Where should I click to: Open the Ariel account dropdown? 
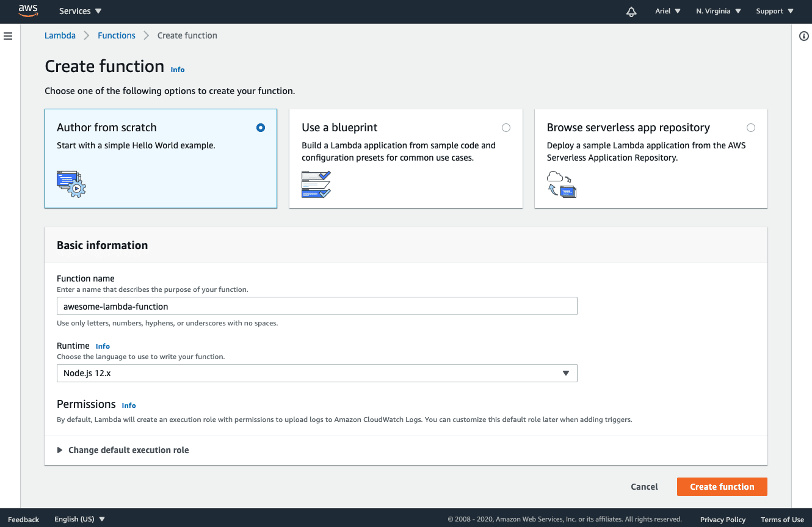tap(668, 11)
